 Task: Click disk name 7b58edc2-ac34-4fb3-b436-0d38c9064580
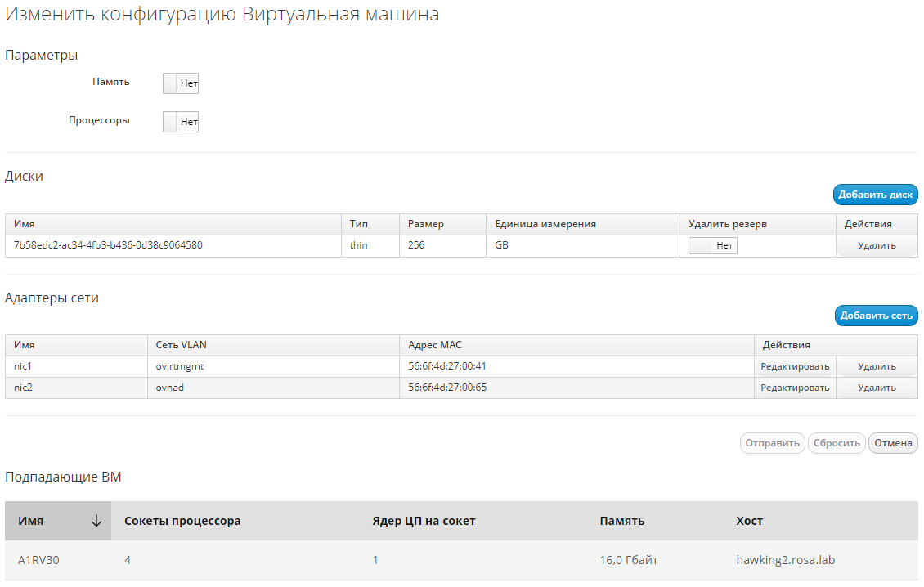108,245
